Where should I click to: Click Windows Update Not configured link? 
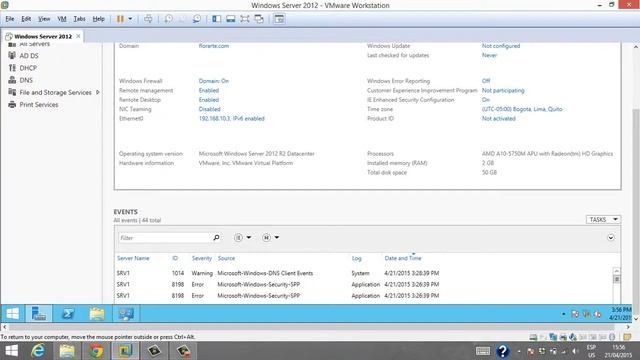[x=501, y=46]
